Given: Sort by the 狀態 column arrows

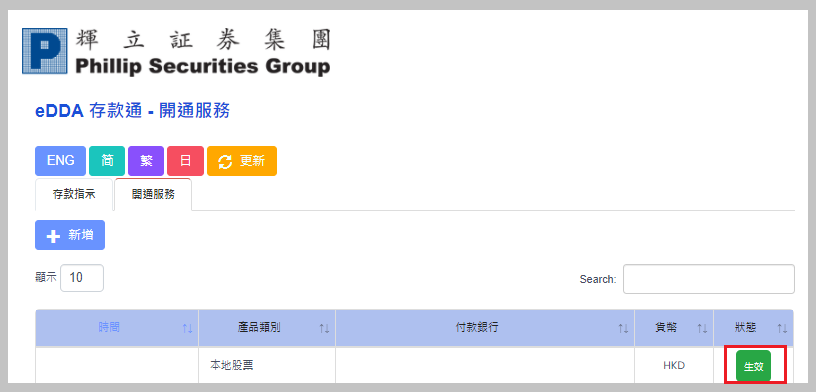Looking at the screenshot, I should tap(782, 328).
